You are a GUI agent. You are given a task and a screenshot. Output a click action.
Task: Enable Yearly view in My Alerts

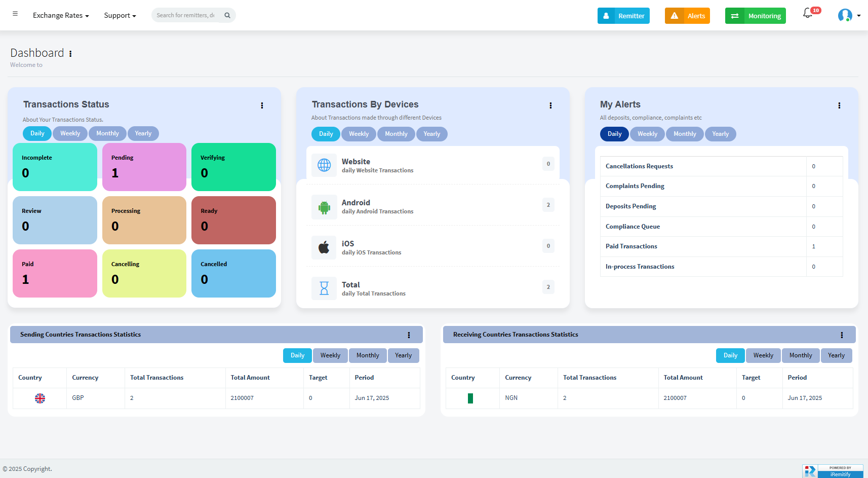[x=720, y=134]
